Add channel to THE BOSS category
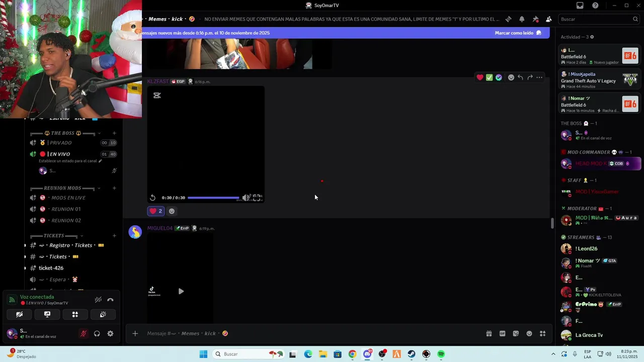 point(114,133)
